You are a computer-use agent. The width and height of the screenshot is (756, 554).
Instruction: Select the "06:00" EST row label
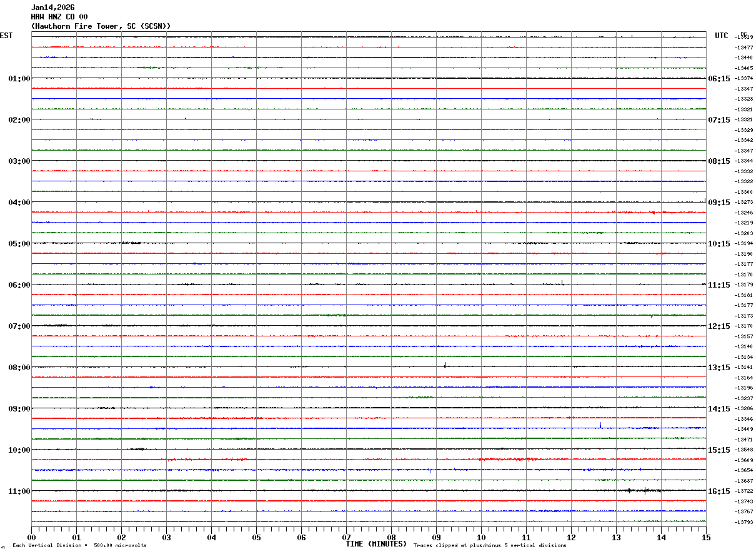[x=19, y=285]
